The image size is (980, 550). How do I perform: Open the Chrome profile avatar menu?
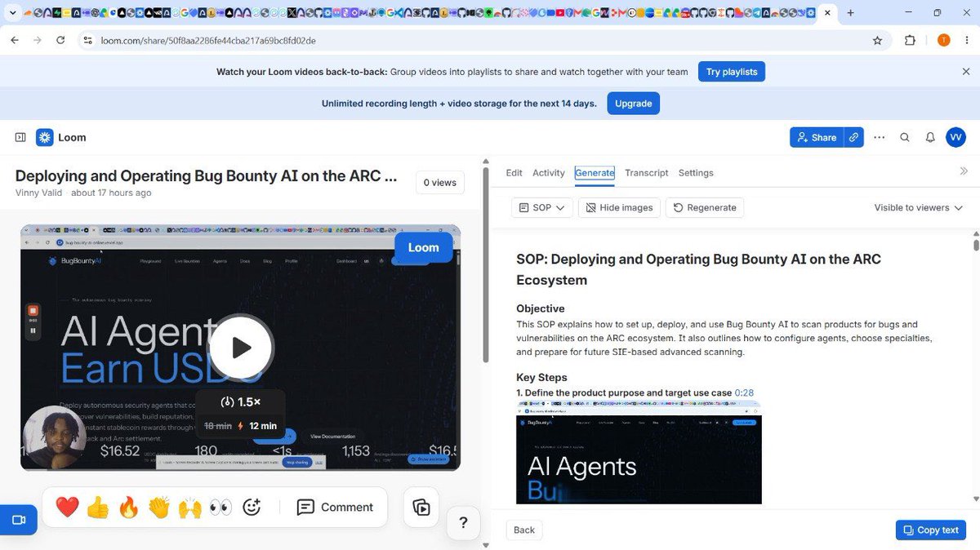tap(943, 40)
